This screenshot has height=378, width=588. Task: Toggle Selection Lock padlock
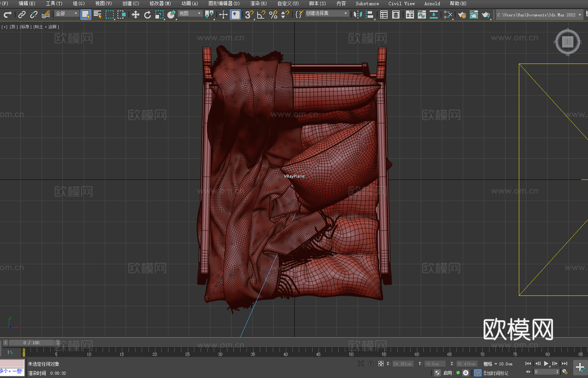(371, 364)
